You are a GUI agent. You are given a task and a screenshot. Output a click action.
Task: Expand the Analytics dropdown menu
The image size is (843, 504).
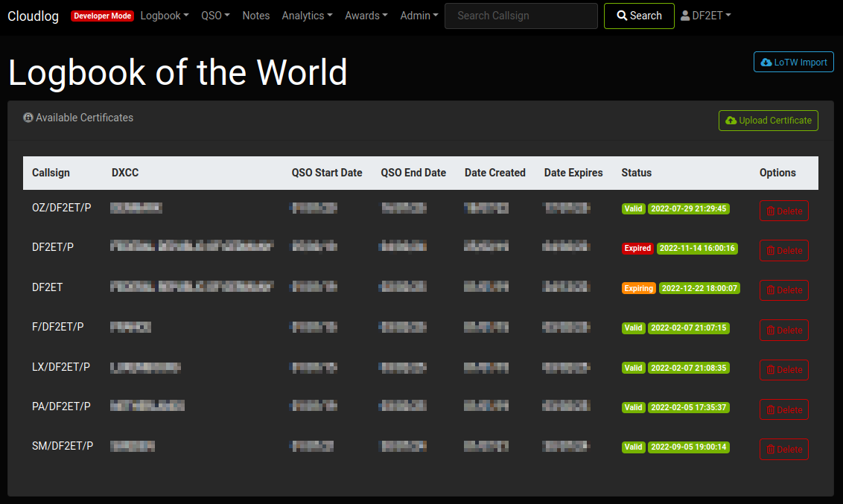click(x=307, y=16)
